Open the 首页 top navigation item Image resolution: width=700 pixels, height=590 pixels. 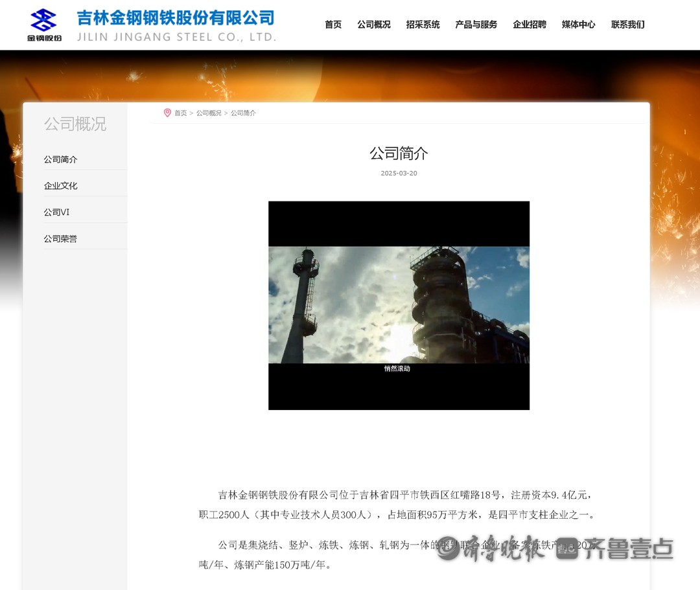click(x=333, y=25)
